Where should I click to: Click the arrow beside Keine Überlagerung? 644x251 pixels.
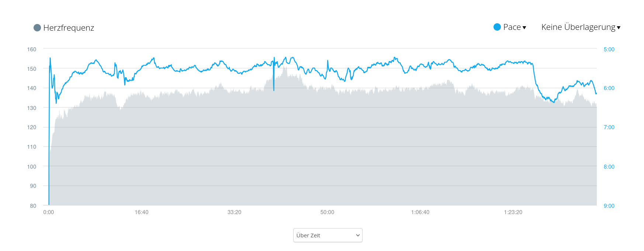click(619, 28)
